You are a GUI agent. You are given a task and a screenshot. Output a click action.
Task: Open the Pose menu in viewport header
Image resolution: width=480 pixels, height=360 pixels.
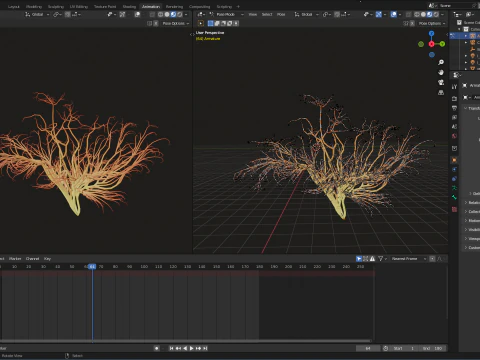281,14
